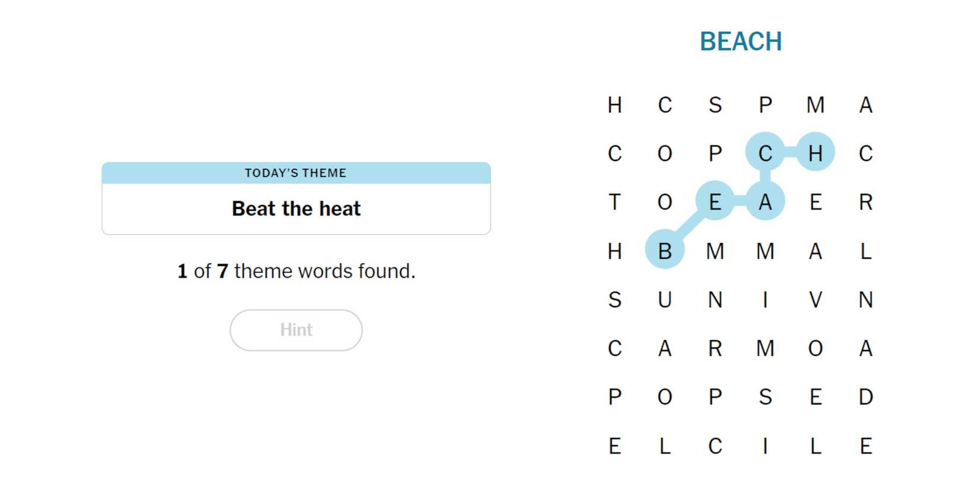Select the highlighted H in the grid

815,153
